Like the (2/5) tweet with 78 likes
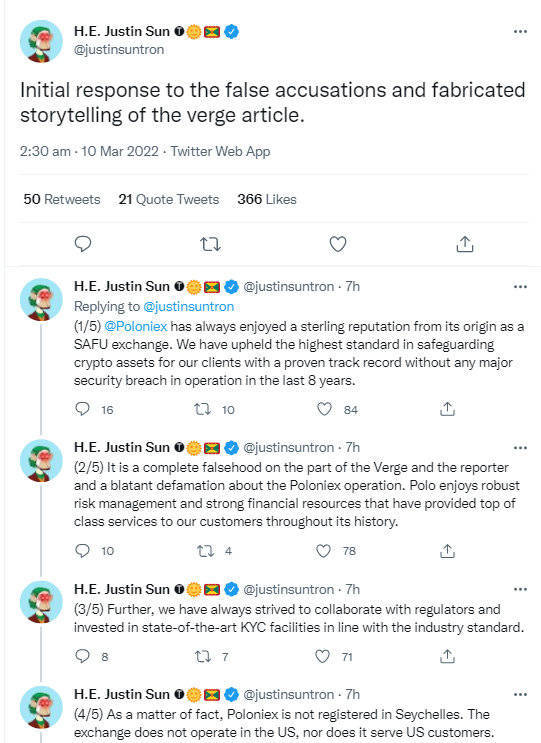The height and width of the screenshot is (743, 541). pyautogui.click(x=324, y=551)
